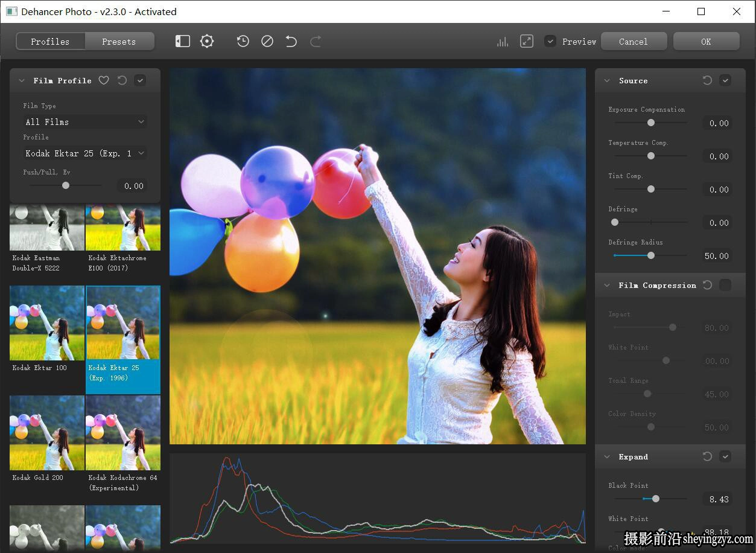Screen dimensions: 756x553
Task: Collapse the Film Compression section chevron
Action: coord(607,285)
